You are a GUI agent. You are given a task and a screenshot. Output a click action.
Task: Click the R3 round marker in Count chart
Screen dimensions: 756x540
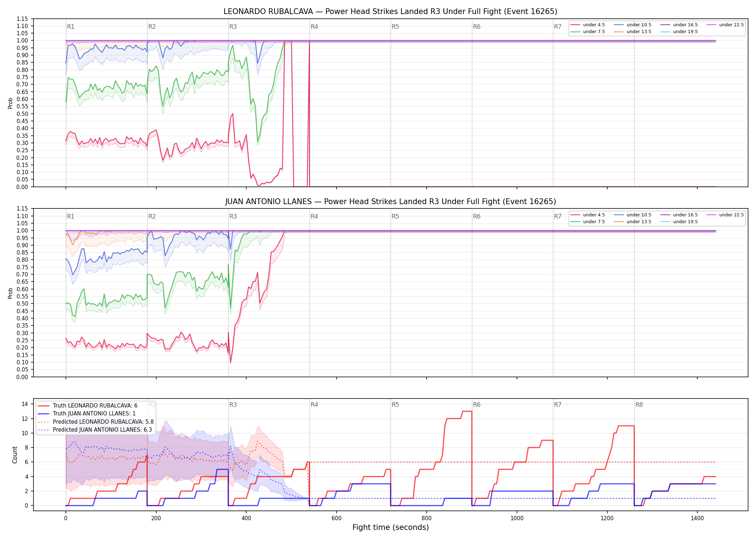click(233, 405)
